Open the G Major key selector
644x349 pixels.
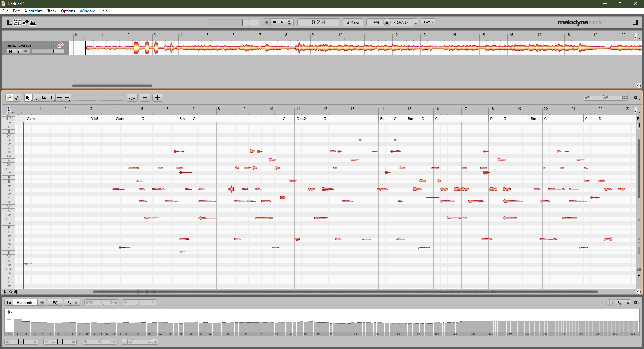click(353, 22)
